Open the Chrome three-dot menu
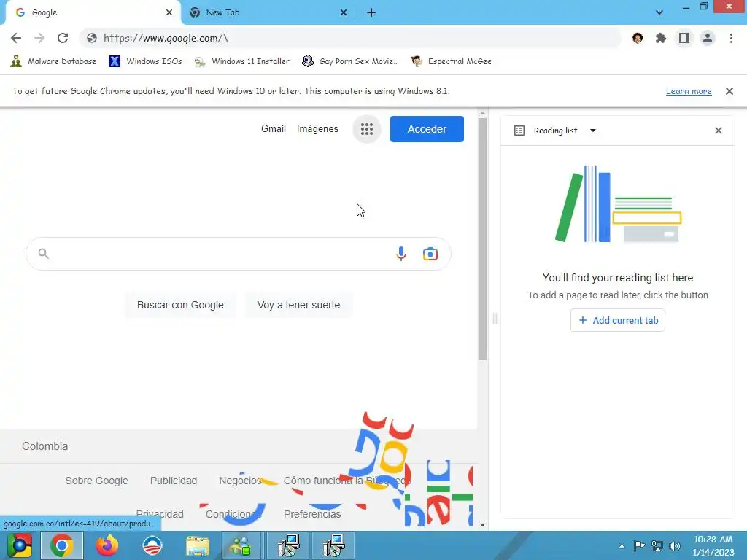Image resolution: width=747 pixels, height=560 pixels. [731, 38]
